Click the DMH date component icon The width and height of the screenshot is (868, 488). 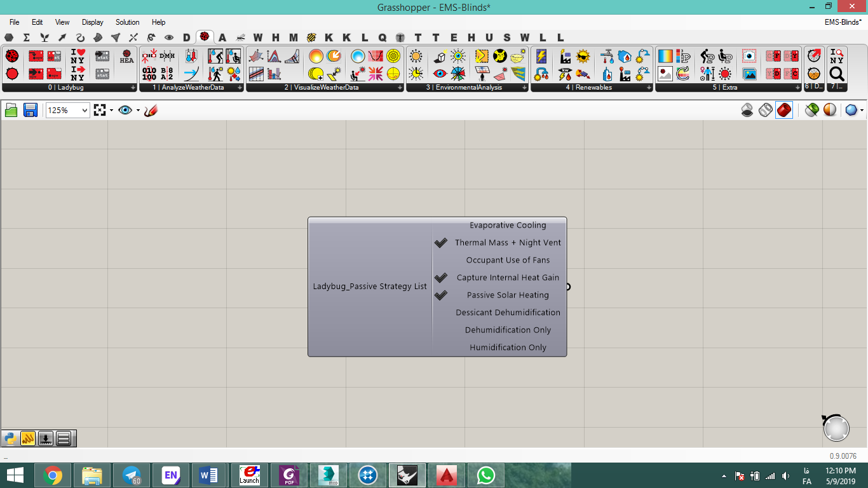(167, 56)
